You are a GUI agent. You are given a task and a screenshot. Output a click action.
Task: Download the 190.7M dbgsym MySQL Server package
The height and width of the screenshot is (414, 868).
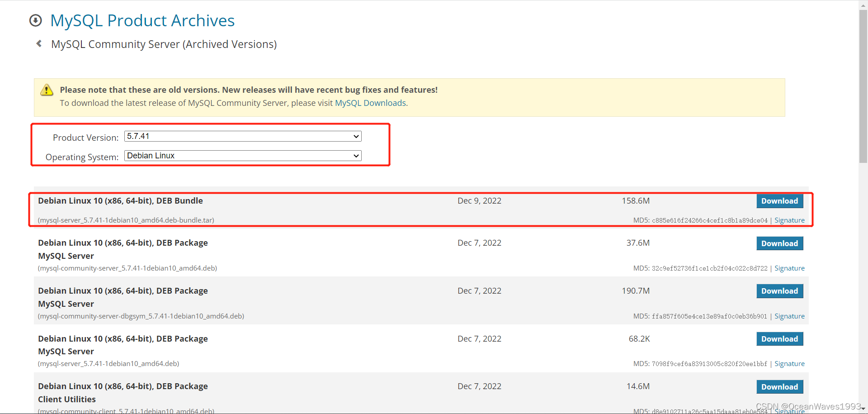(780, 291)
